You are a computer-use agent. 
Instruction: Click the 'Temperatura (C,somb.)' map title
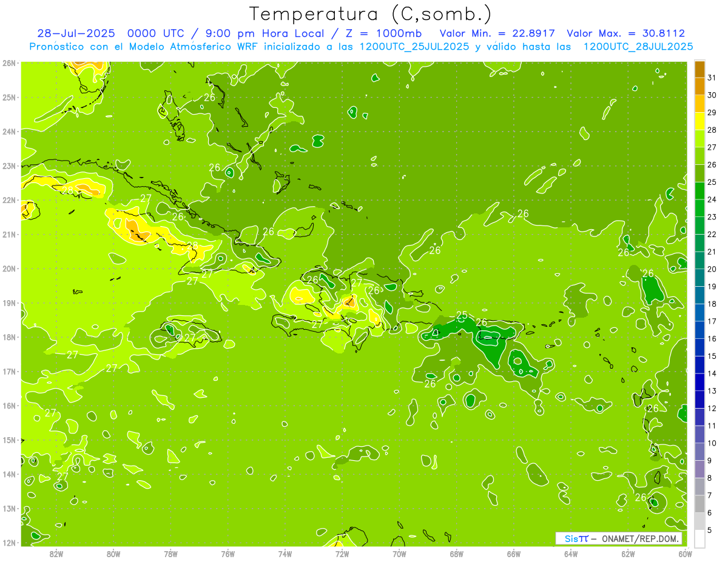pos(370,15)
